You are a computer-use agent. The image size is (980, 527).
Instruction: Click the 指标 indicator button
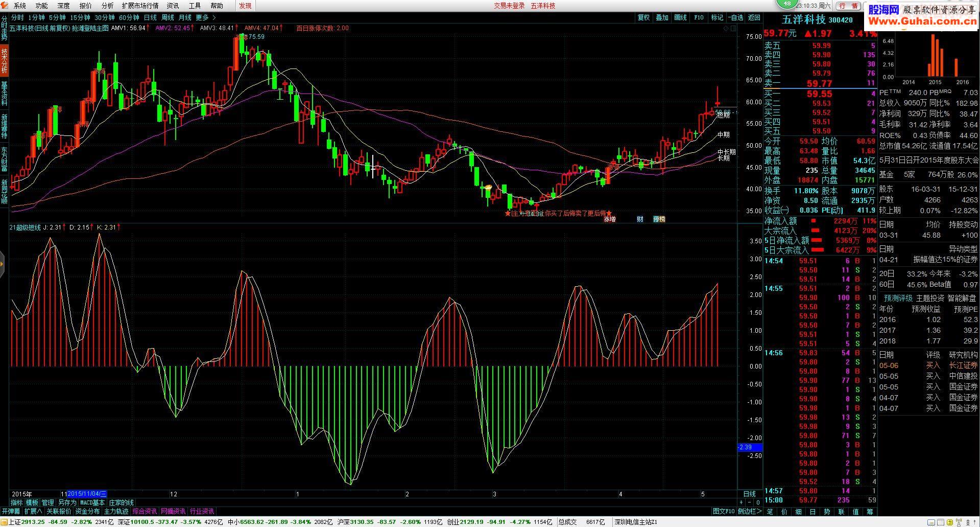pos(16,503)
